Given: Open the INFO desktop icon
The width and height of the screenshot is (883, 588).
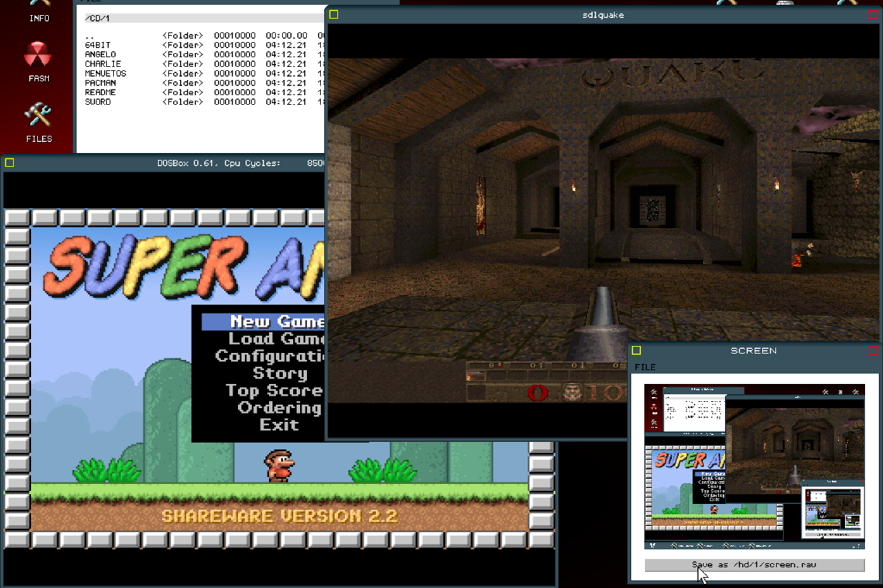Looking at the screenshot, I should coord(39,12).
